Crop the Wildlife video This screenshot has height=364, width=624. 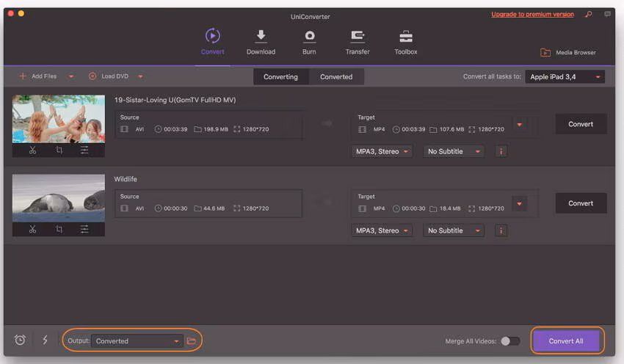click(x=59, y=229)
